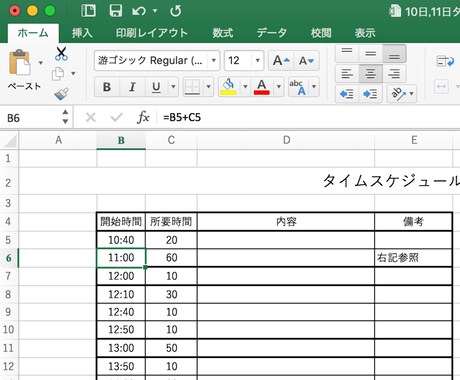The image size is (460, 380).
Task: Open the 数式 tab
Action: click(223, 33)
